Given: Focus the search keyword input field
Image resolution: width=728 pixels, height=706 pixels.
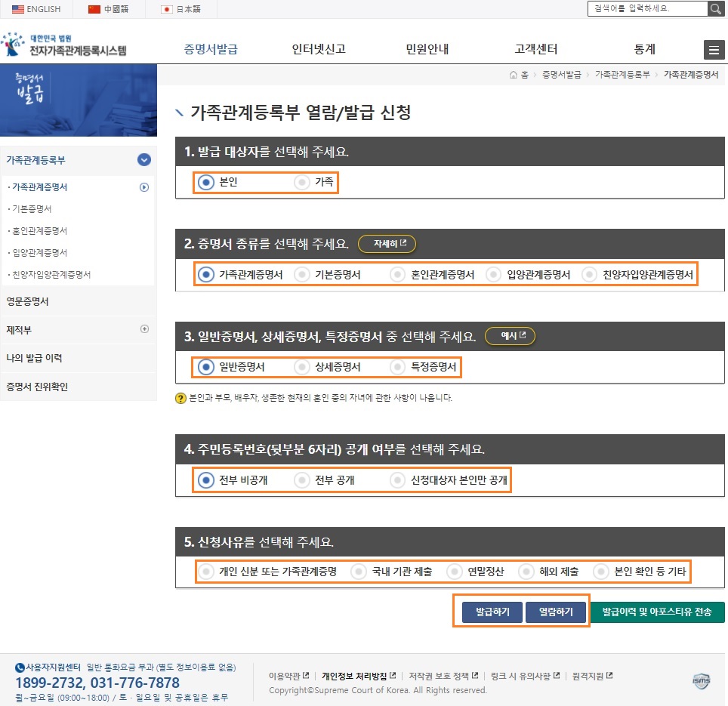Looking at the screenshot, I should (x=647, y=8).
